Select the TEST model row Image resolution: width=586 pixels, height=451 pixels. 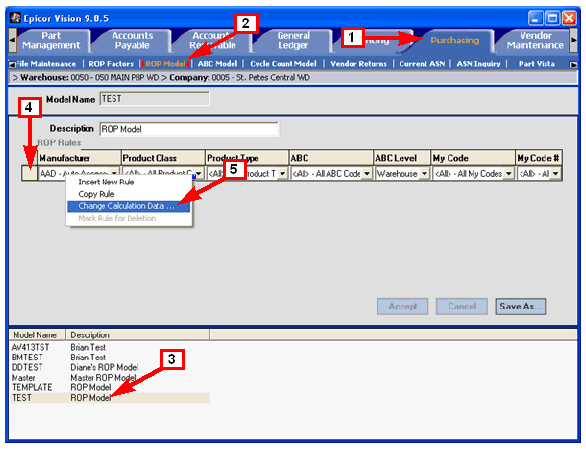click(110, 398)
